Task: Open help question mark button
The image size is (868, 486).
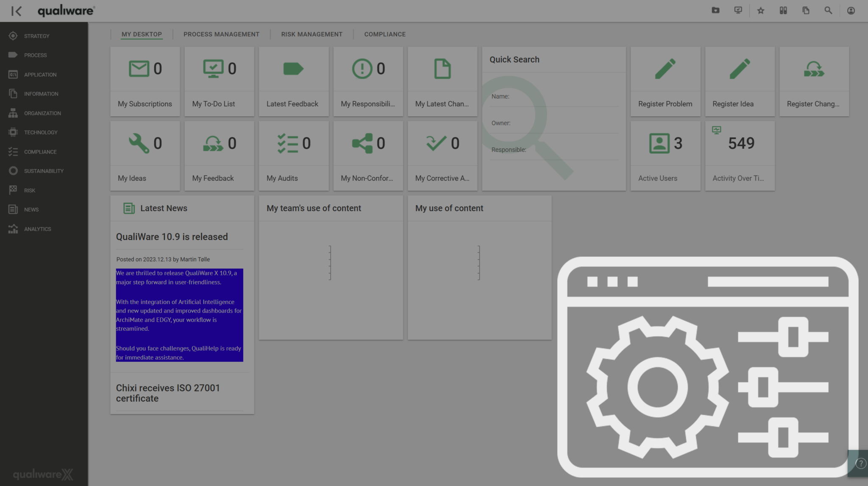Action: pos(860,464)
